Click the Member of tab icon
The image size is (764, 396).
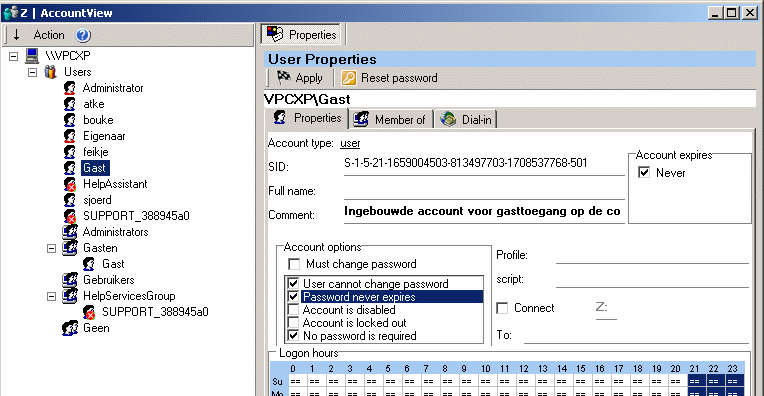(x=361, y=119)
